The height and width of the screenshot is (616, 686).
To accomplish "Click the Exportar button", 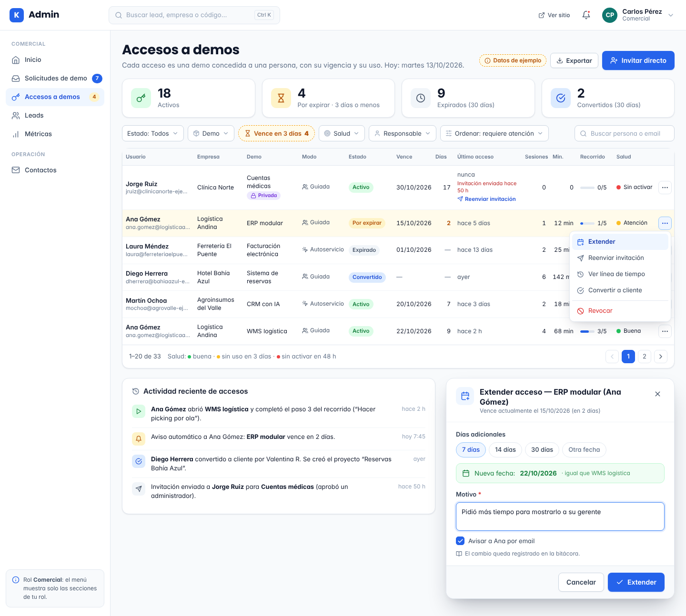I will pos(574,60).
